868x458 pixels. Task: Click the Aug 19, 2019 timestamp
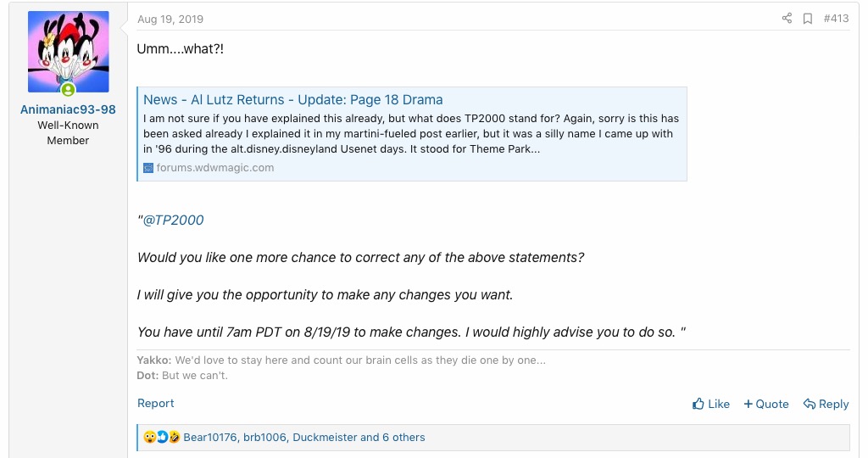[x=170, y=19]
